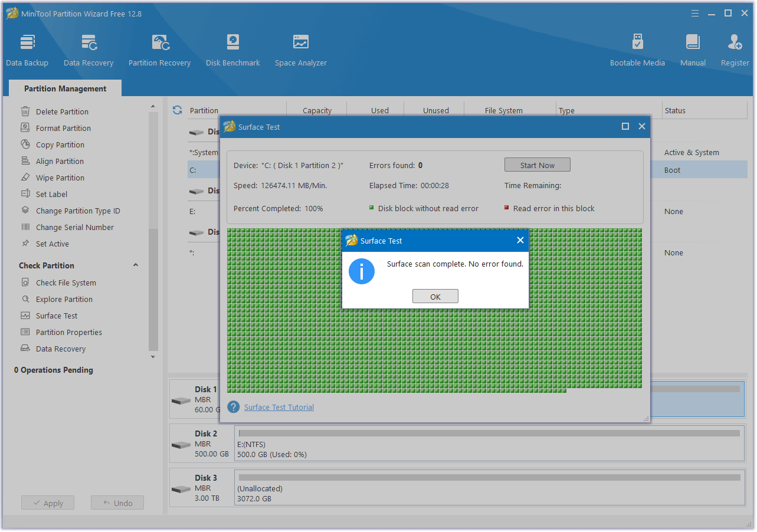Select Copy Partition in the sidebar
Screen dimensions: 757x532
pos(60,145)
